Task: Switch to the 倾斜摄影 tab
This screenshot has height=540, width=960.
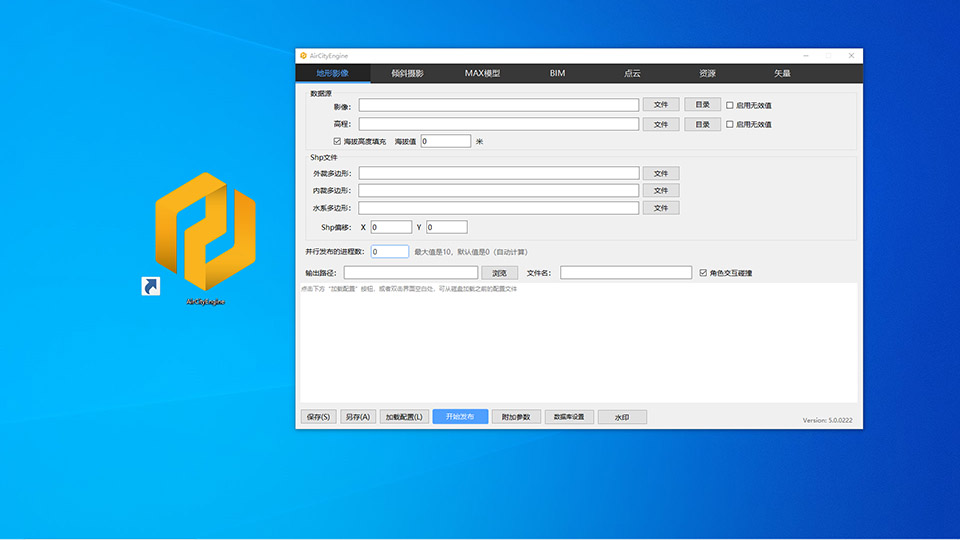Action: [407, 73]
